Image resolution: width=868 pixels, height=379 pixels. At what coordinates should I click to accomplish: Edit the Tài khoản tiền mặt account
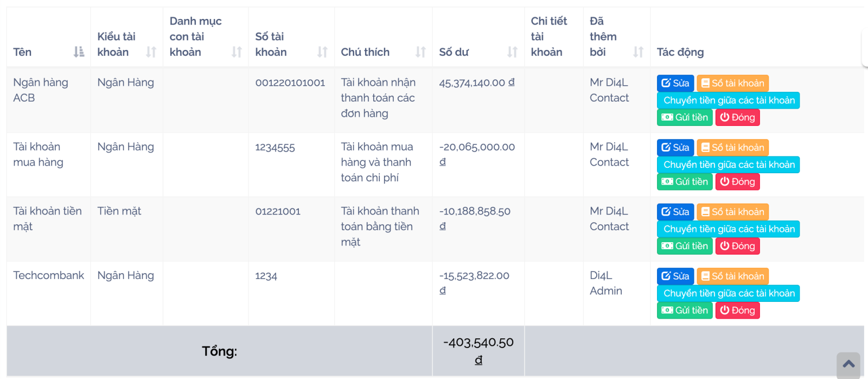675,212
